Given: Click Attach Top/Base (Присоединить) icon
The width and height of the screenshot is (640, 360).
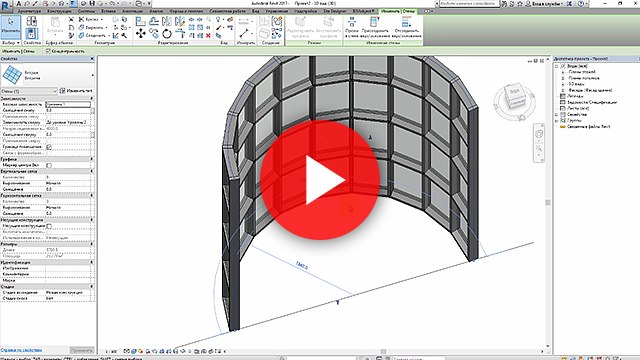Looking at the screenshot, I should pyautogui.click(x=375, y=27).
